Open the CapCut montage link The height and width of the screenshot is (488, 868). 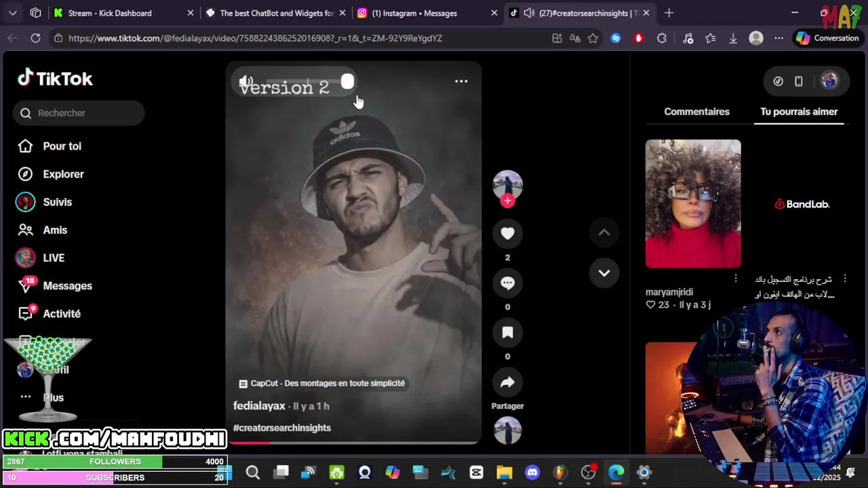[x=322, y=383]
